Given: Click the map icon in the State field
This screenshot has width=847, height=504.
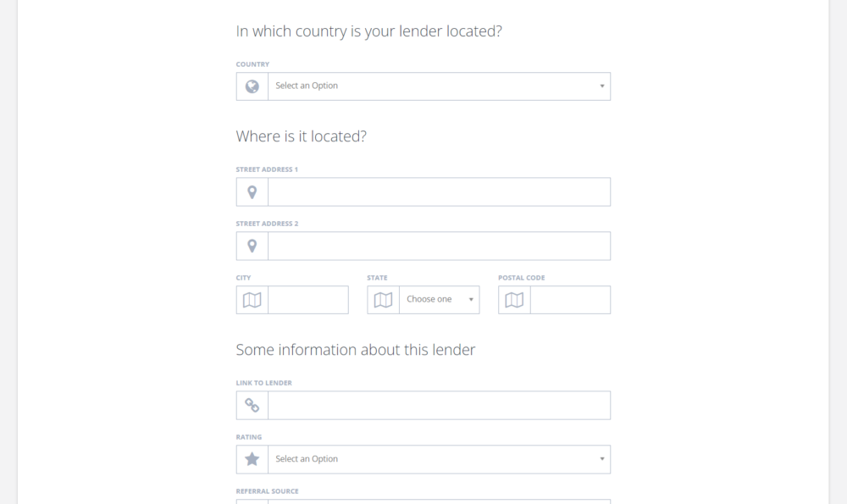Looking at the screenshot, I should coord(383,299).
